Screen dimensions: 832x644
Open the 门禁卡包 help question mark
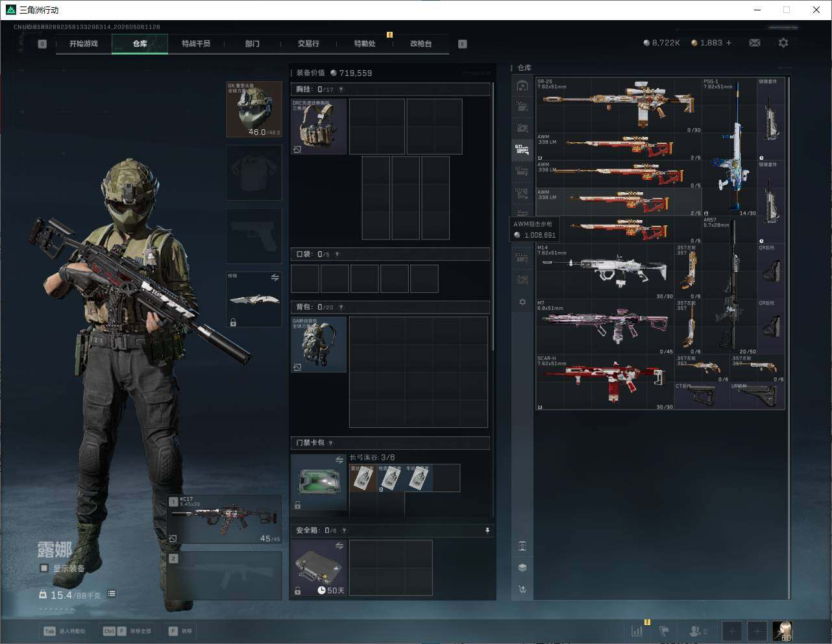(330, 443)
